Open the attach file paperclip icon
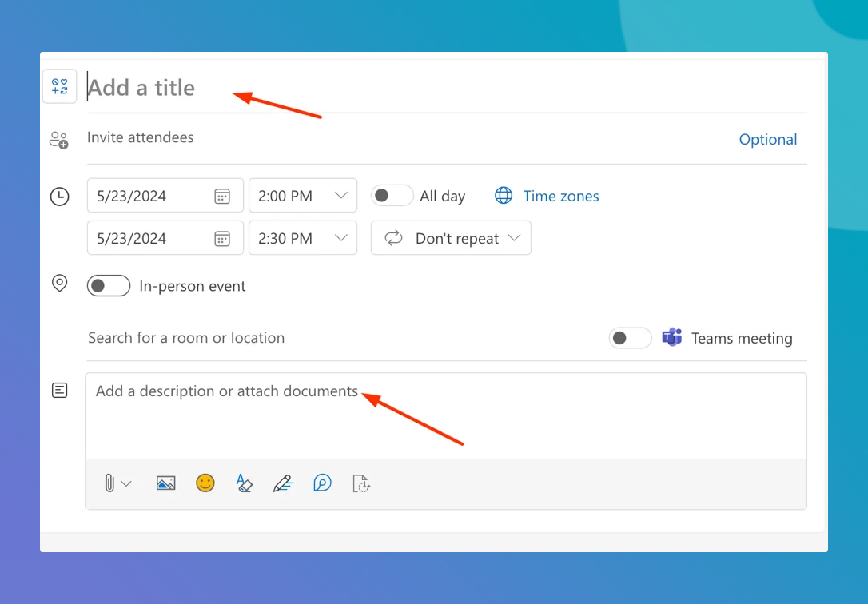This screenshot has width=868, height=604. pos(109,483)
